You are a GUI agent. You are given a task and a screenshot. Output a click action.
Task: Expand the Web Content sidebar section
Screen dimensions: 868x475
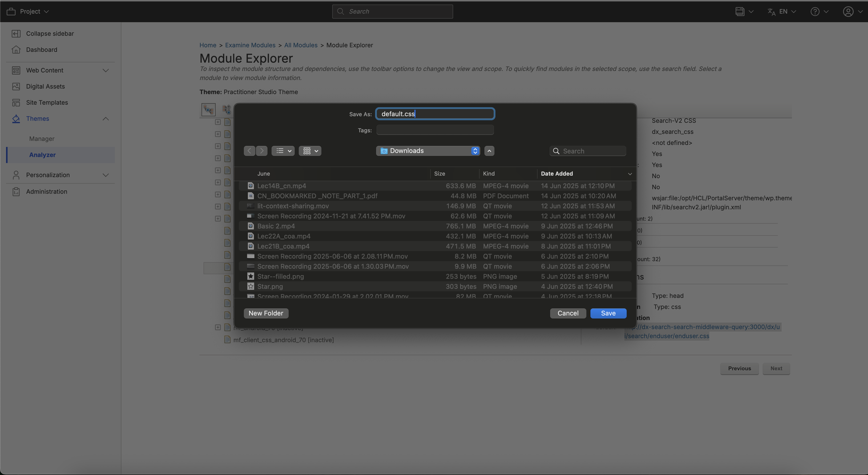106,70
